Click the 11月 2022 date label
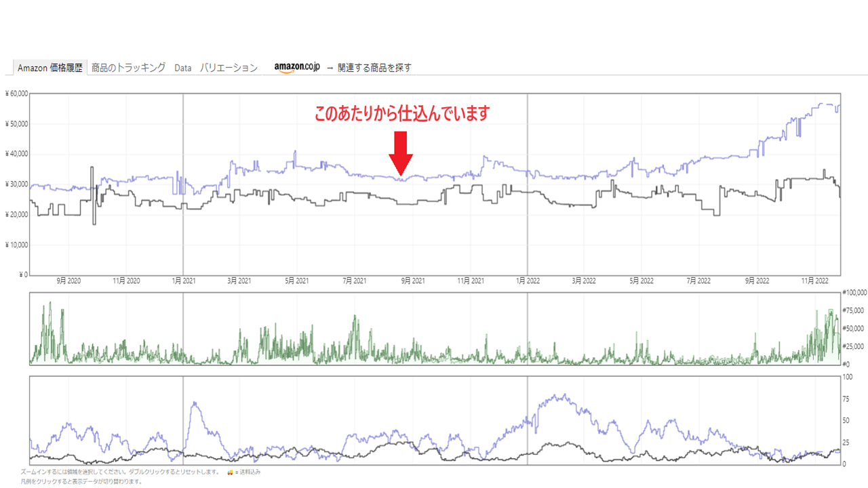The width and height of the screenshot is (868, 488). pos(814,281)
